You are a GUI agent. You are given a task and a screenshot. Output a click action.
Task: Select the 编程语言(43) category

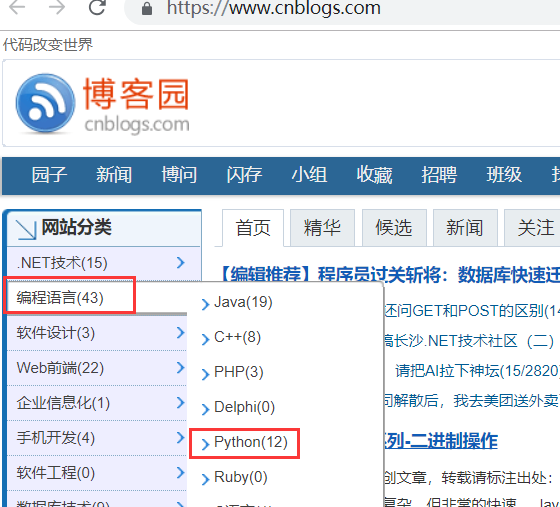pos(60,297)
